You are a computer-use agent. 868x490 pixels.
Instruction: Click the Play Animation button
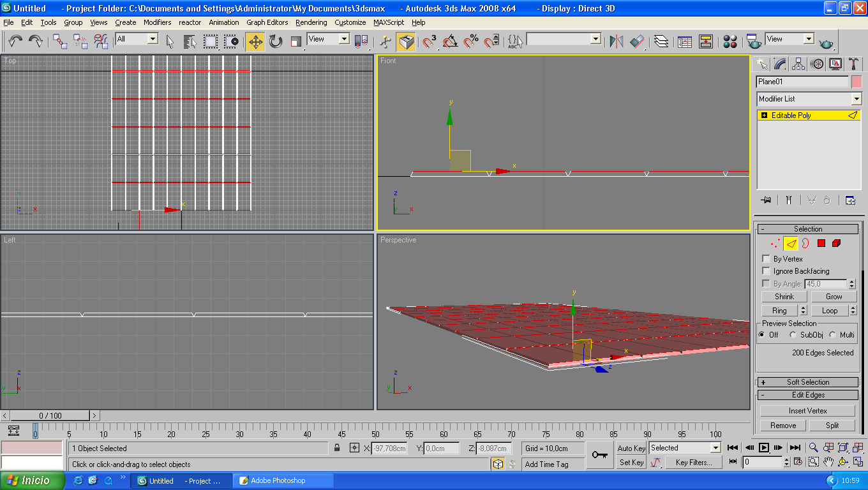[x=764, y=448]
